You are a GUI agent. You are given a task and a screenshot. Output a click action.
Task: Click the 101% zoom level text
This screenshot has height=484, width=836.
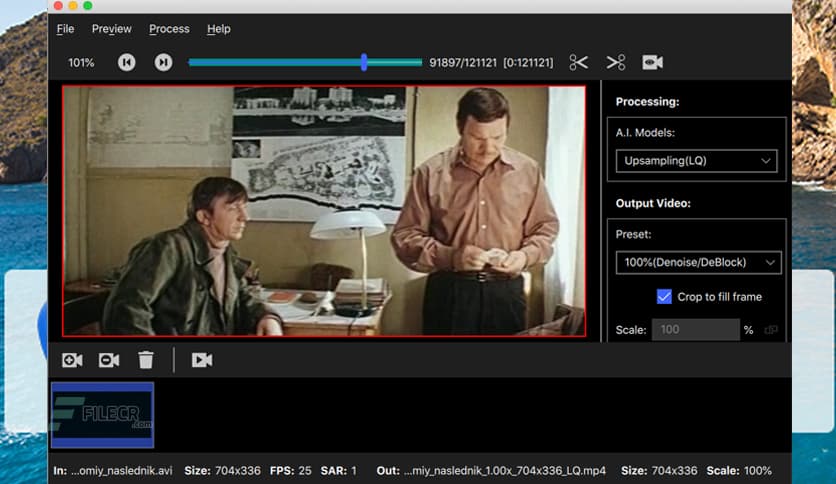pos(81,63)
